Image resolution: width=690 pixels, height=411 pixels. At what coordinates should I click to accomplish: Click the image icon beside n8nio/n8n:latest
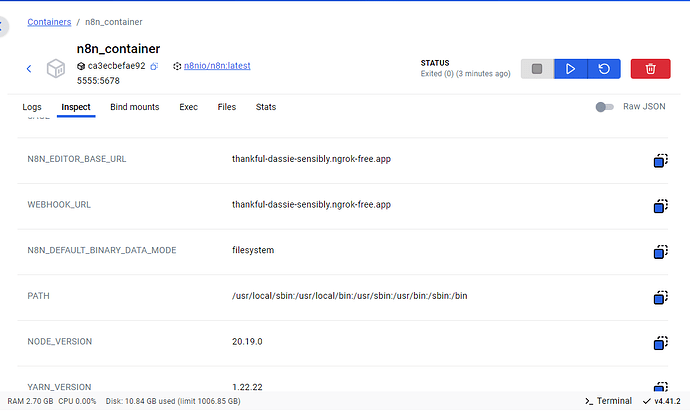(177, 66)
